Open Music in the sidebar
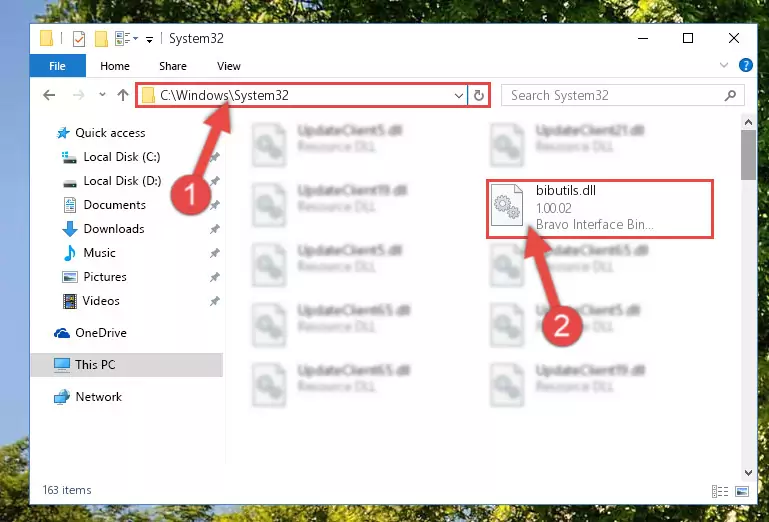Viewport: 769px width, 522px height. click(x=100, y=253)
